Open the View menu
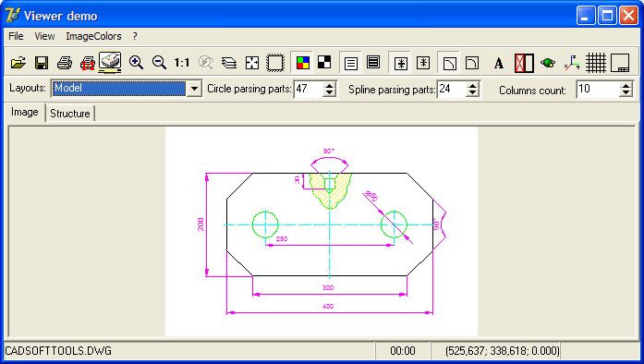The image size is (644, 364). [x=44, y=36]
